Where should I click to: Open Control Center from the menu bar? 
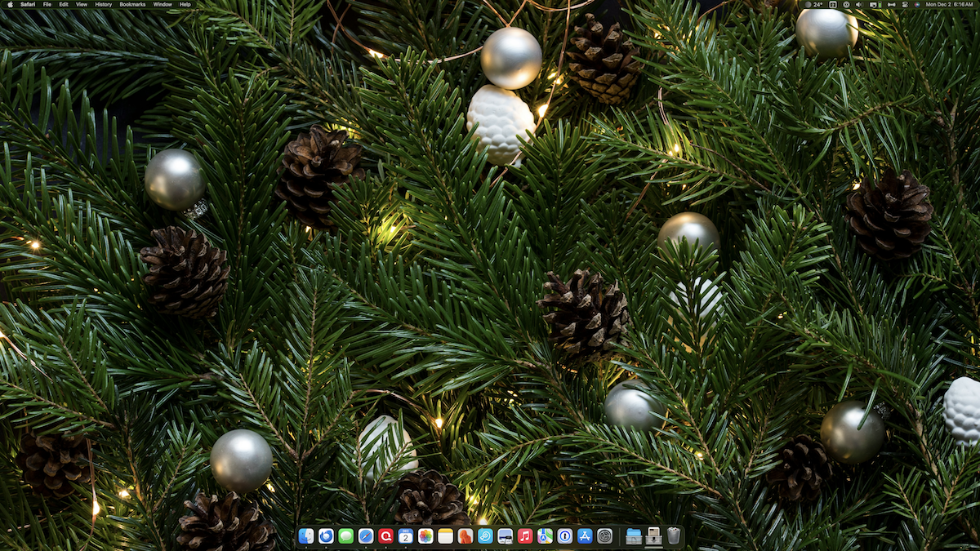point(905,4)
